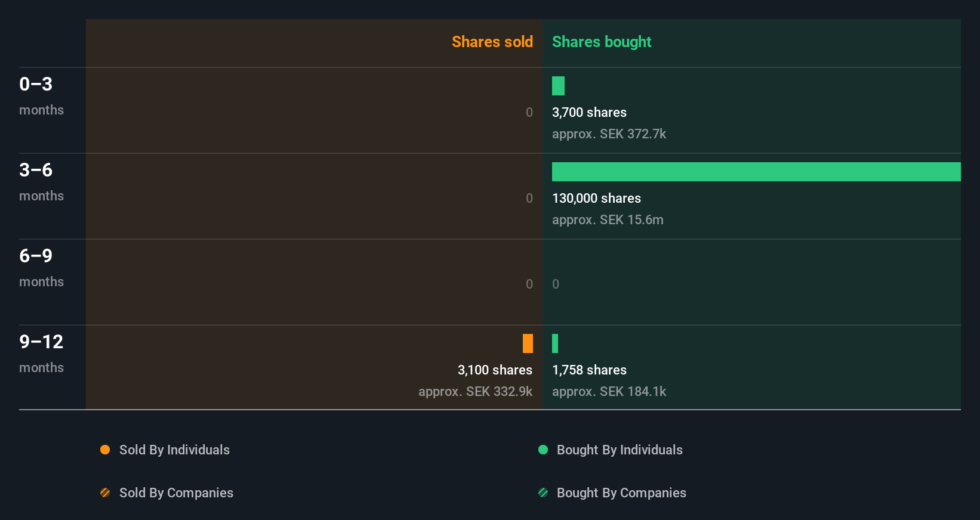Viewport: 980px width, 520px height.
Task: Click the Shares sold column header
Action: tap(492, 42)
